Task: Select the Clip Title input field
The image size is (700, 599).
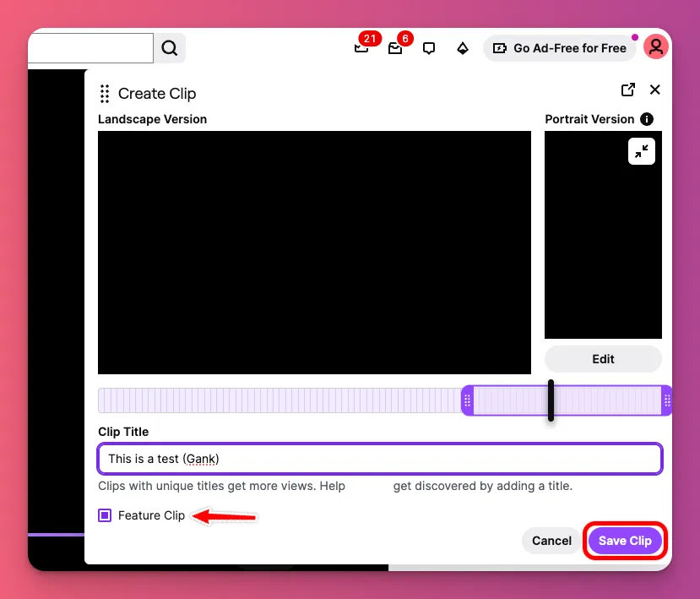Action: pos(379,458)
